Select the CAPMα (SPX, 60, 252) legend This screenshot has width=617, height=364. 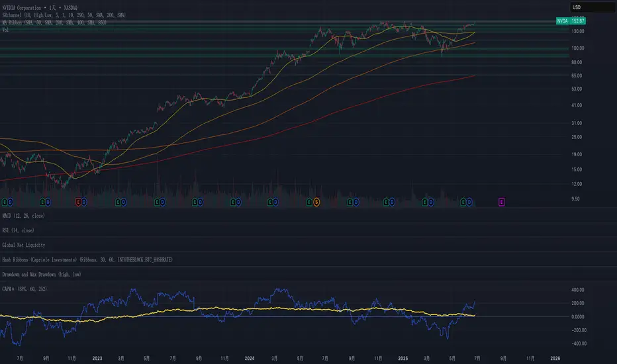24,289
